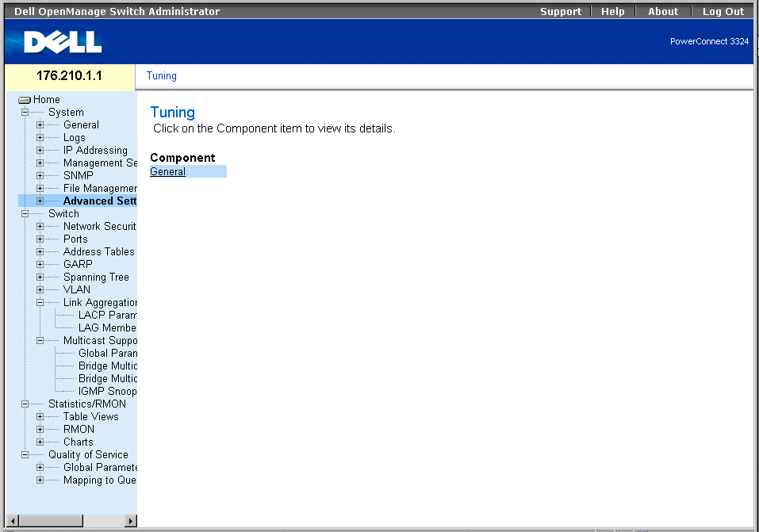Click the Dell logo
This screenshot has height=532, width=759.
(63, 42)
